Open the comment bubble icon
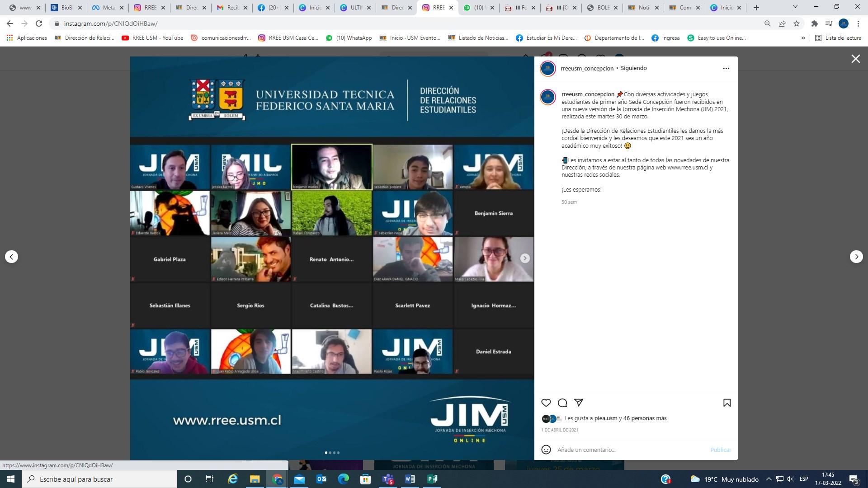Viewport: 868px width, 488px height. pyautogui.click(x=562, y=403)
